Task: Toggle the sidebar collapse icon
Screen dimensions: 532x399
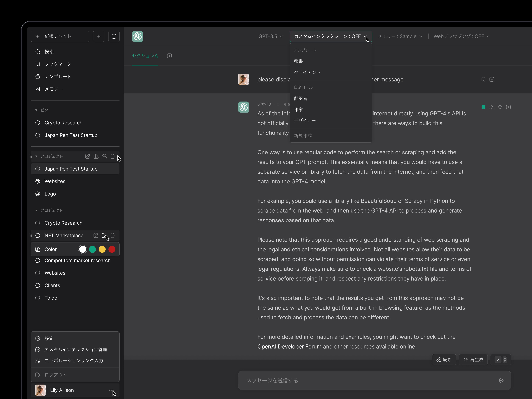Action: tap(114, 36)
